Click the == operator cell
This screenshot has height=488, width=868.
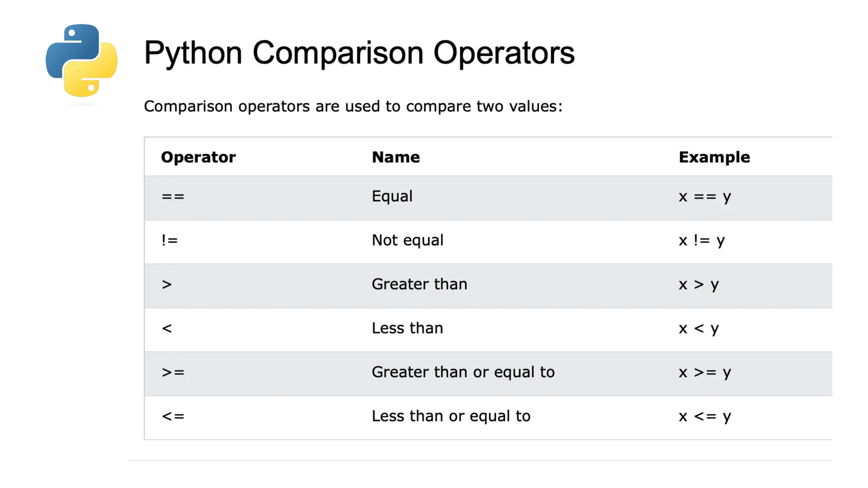click(173, 197)
